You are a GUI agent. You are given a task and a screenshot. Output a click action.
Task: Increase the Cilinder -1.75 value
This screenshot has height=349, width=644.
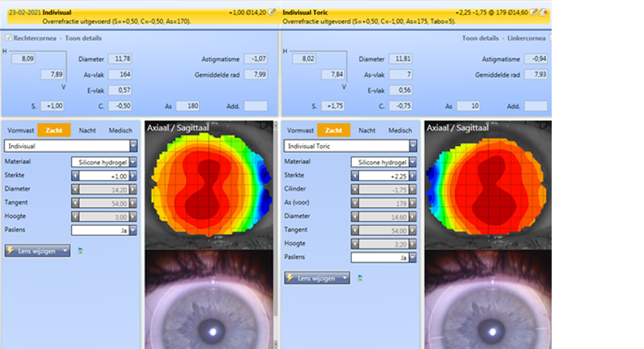pyautogui.click(x=413, y=190)
